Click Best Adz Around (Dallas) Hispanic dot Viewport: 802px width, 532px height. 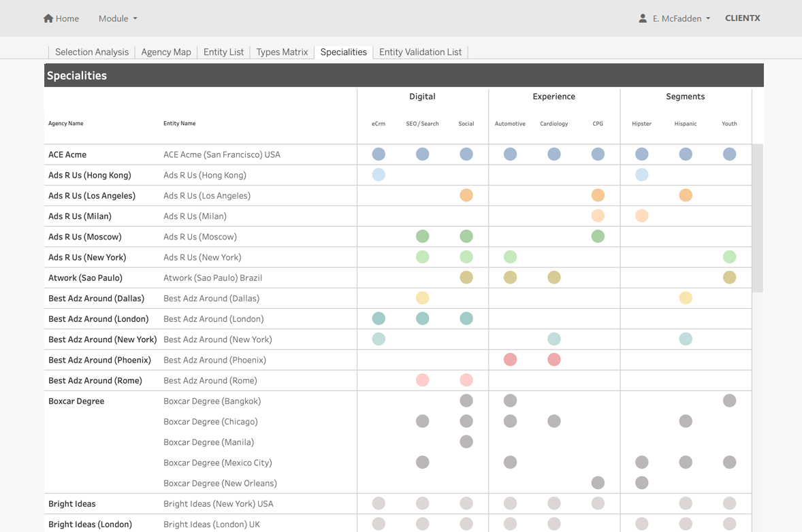(686, 297)
